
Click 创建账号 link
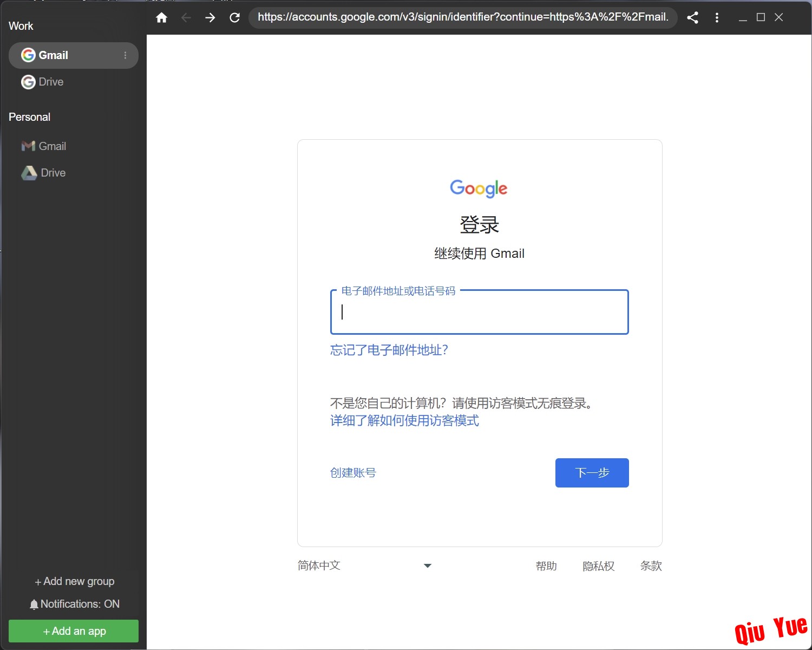pos(353,473)
